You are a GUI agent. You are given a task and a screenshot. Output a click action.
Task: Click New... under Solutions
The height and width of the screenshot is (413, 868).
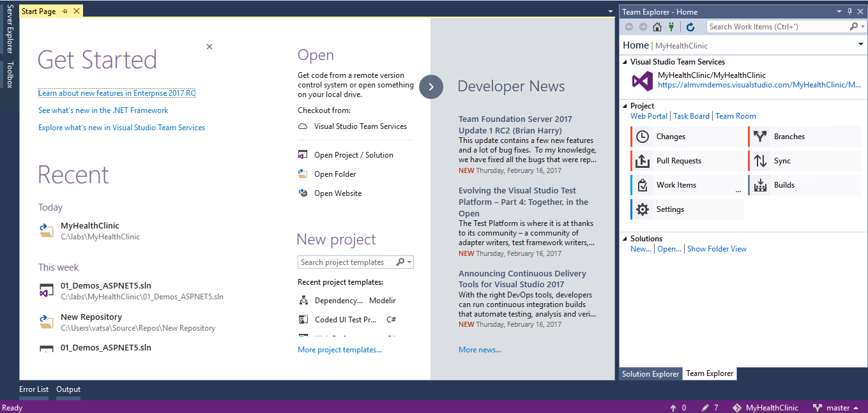click(x=641, y=249)
